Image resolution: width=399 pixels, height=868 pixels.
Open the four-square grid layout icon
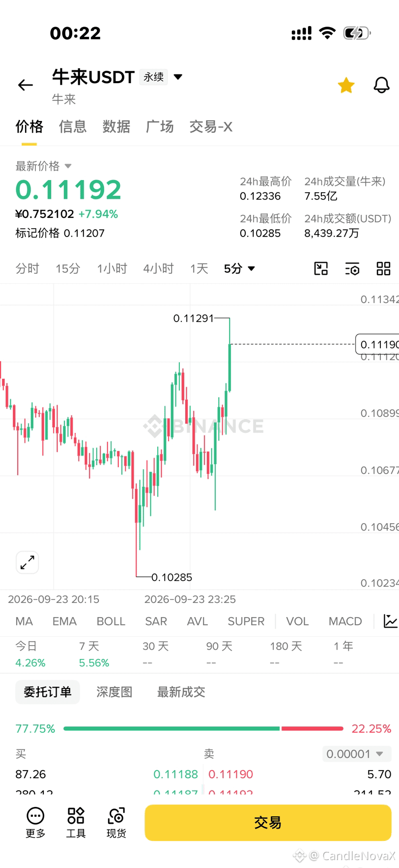coord(383,269)
